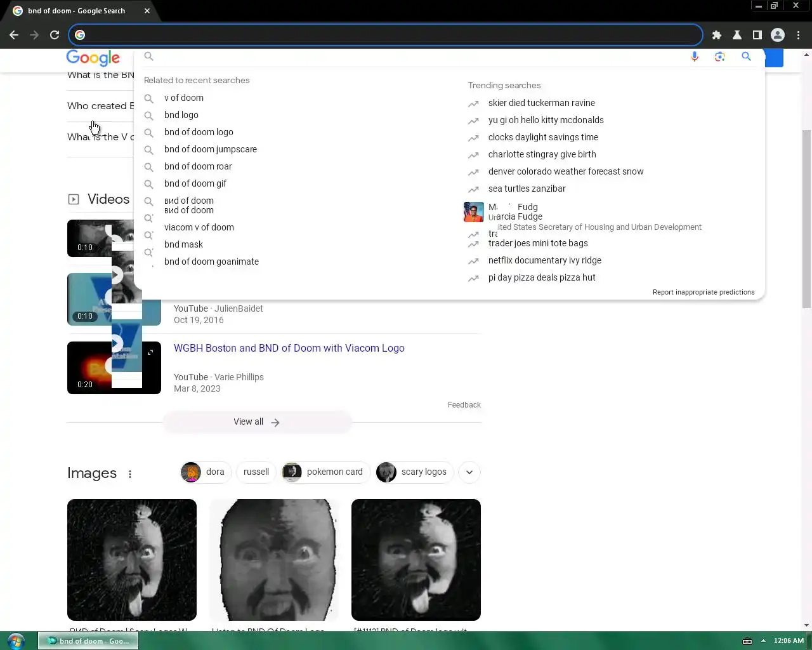
Task: Choose the 'bnd logo' suggestion
Action: pyautogui.click(x=181, y=115)
